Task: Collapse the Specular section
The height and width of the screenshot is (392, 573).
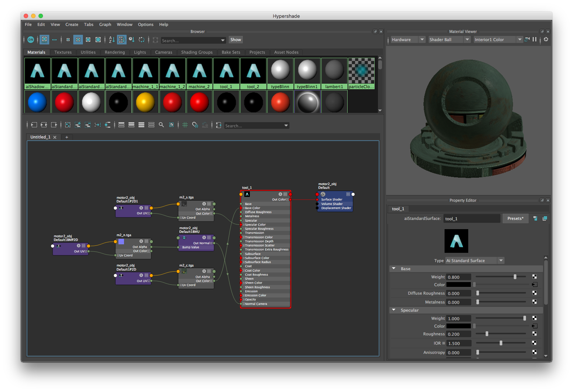Action: 394,310
